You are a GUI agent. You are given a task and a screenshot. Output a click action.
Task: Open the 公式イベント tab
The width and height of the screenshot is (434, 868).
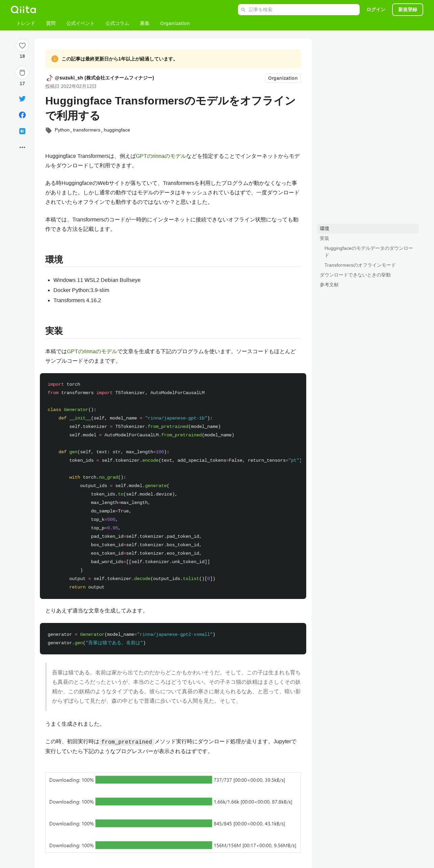(80, 23)
